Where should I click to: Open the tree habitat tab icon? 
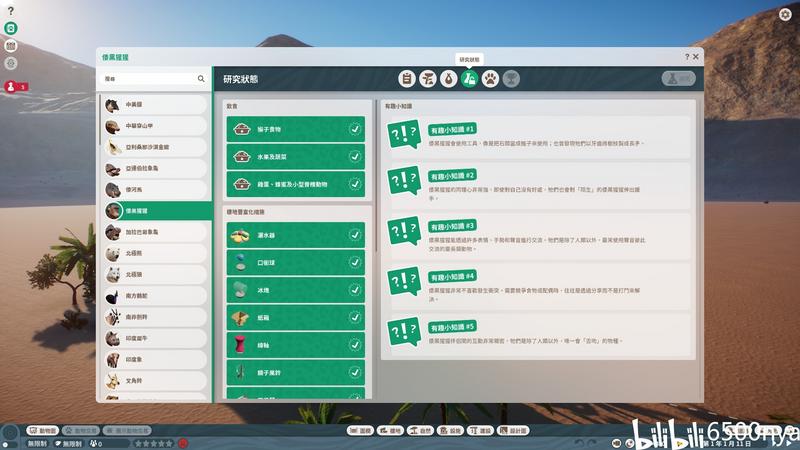428,79
